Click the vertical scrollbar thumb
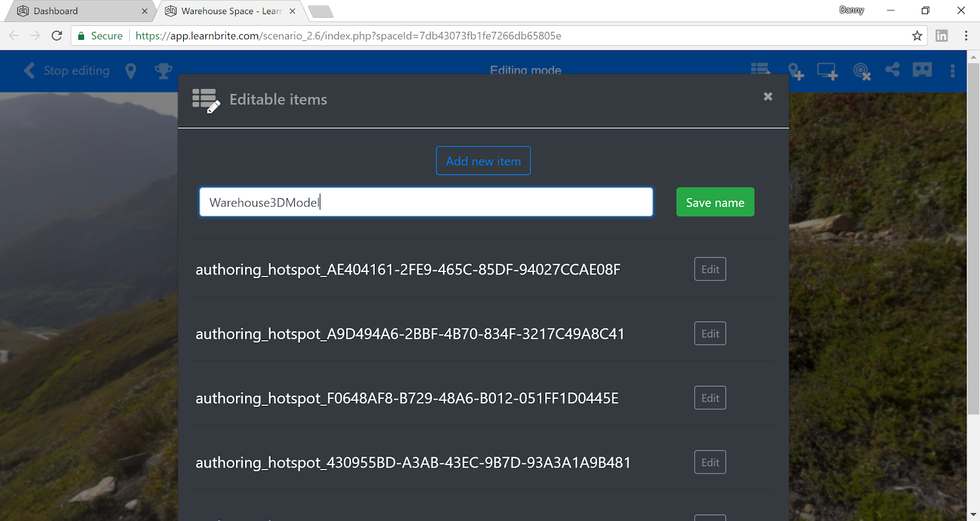 pos(973,239)
